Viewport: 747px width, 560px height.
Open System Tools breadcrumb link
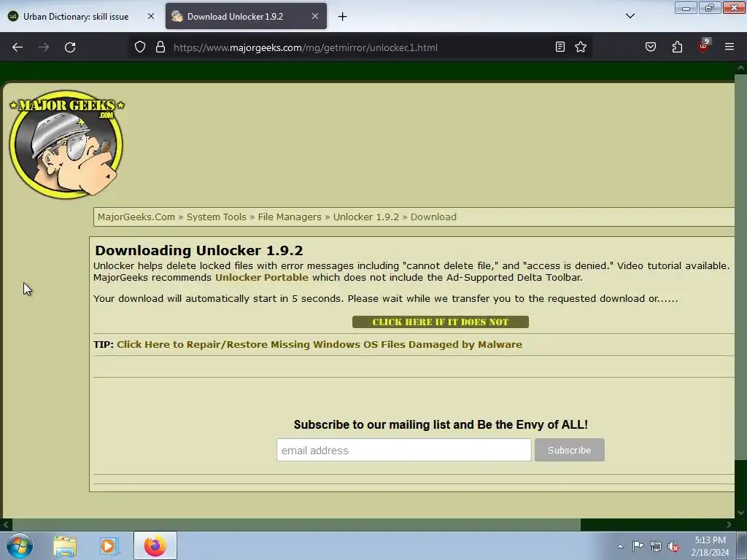pos(216,217)
